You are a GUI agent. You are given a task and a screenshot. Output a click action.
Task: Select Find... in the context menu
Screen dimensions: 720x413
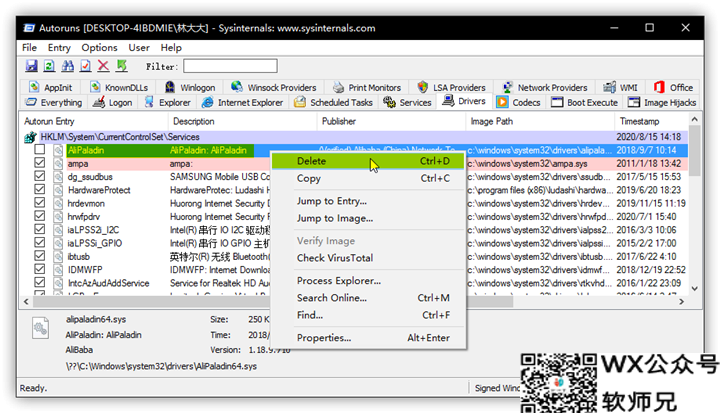pos(368,315)
